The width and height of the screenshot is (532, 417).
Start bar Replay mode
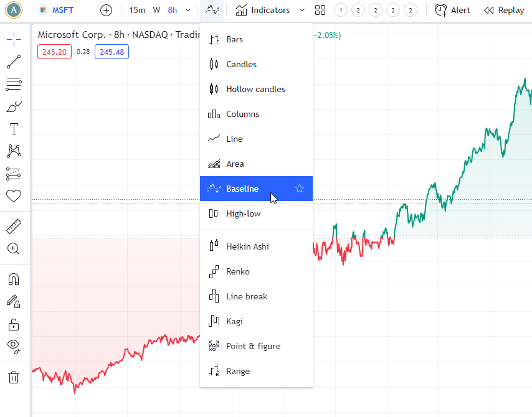[x=504, y=10]
